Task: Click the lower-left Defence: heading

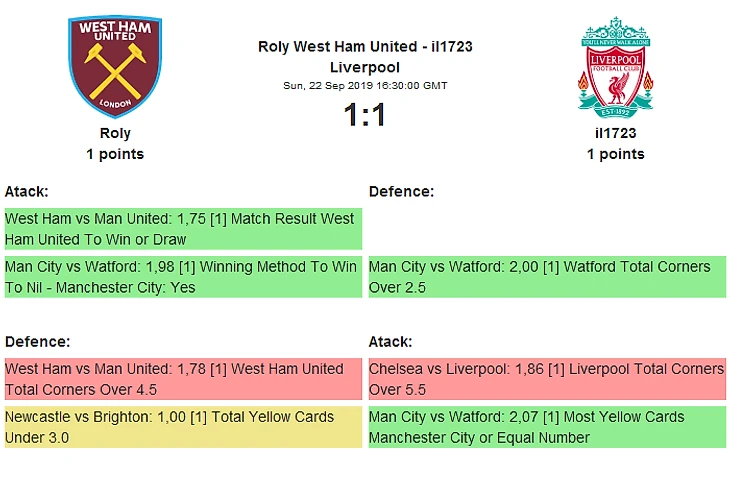Action: [37, 342]
